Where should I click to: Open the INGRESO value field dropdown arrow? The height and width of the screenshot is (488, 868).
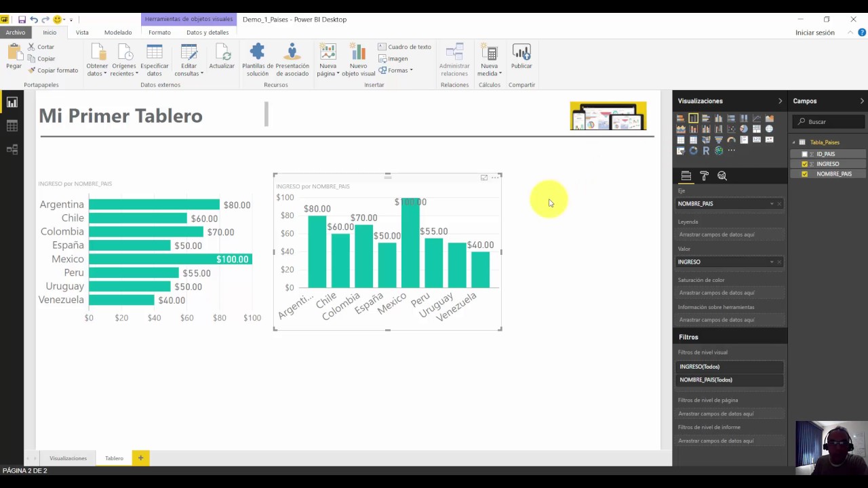[x=772, y=262]
